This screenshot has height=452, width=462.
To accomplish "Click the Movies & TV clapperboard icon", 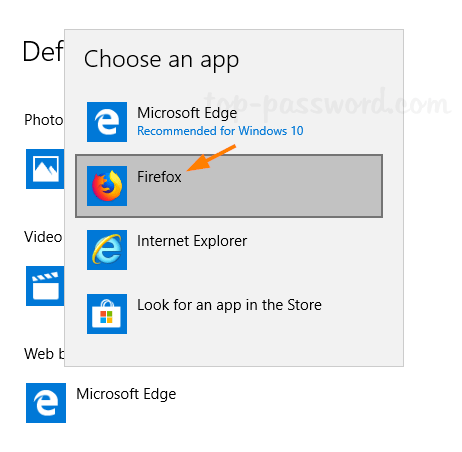I will (45, 286).
